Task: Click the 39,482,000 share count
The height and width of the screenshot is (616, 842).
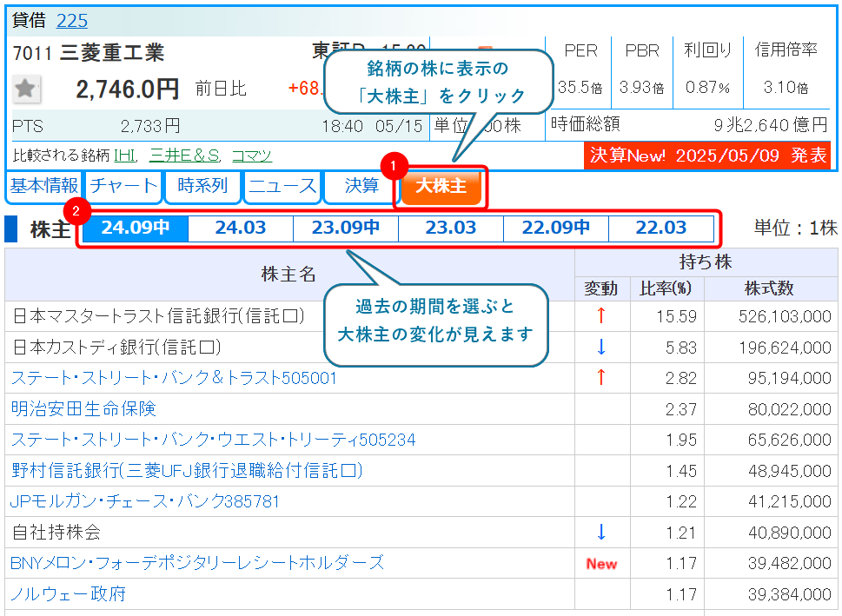Action: [790, 564]
